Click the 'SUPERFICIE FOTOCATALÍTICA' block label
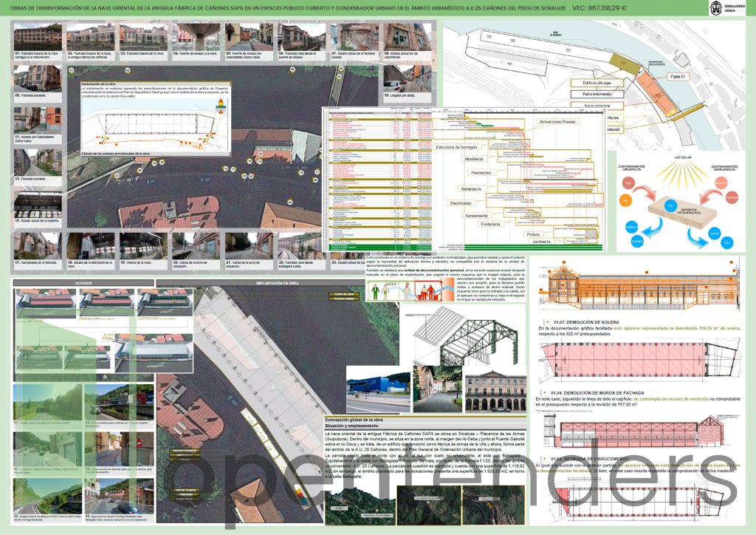 coord(689,211)
